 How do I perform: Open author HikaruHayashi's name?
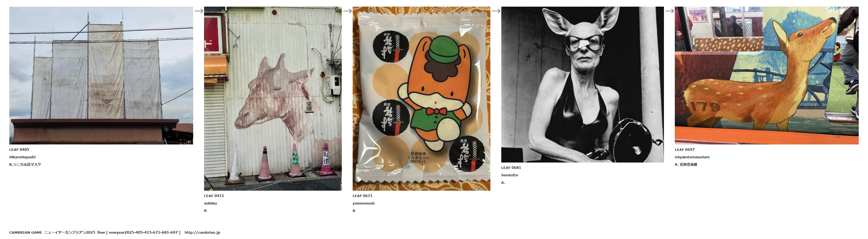click(x=22, y=157)
